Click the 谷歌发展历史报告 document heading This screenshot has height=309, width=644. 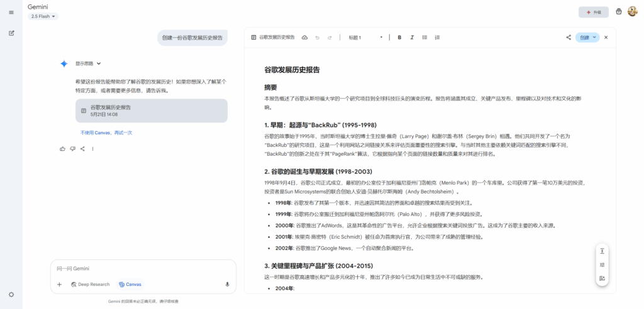292,70
